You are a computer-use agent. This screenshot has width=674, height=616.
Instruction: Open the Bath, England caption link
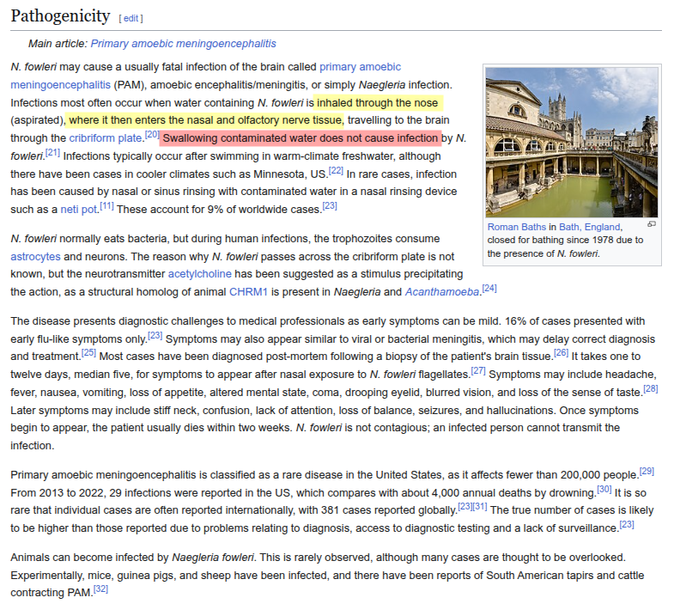click(589, 227)
